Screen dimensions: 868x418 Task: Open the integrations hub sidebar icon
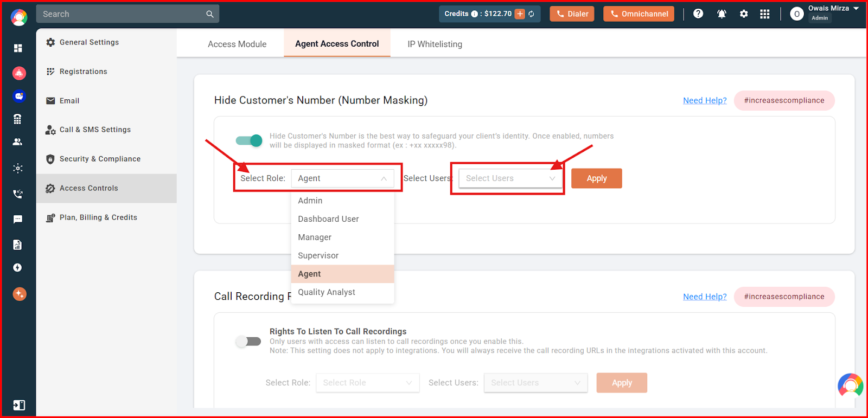click(x=18, y=169)
